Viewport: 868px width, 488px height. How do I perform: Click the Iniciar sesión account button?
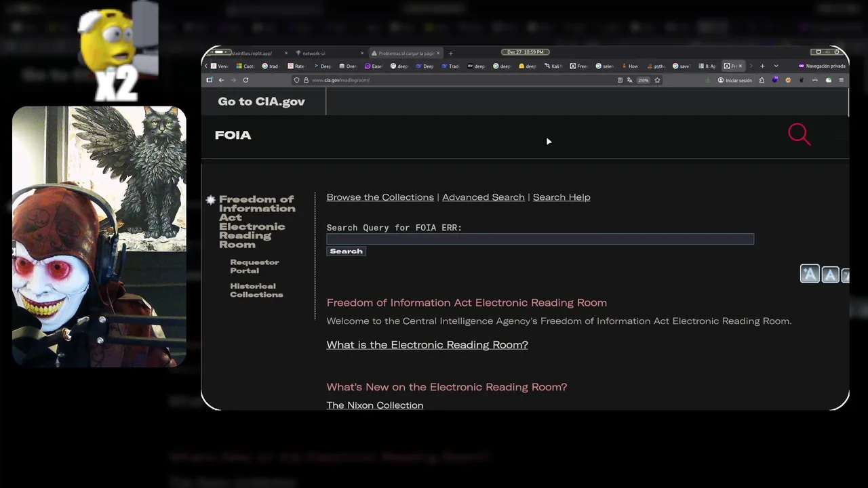735,80
